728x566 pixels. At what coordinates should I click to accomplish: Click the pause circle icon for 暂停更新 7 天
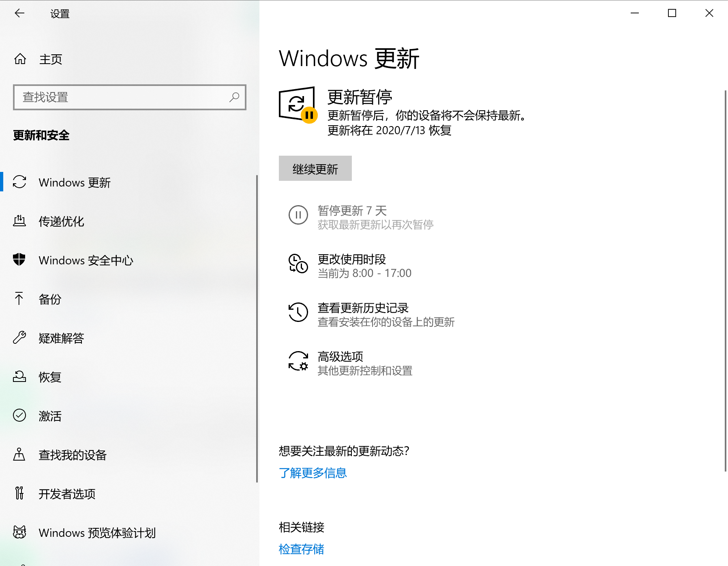point(298,215)
